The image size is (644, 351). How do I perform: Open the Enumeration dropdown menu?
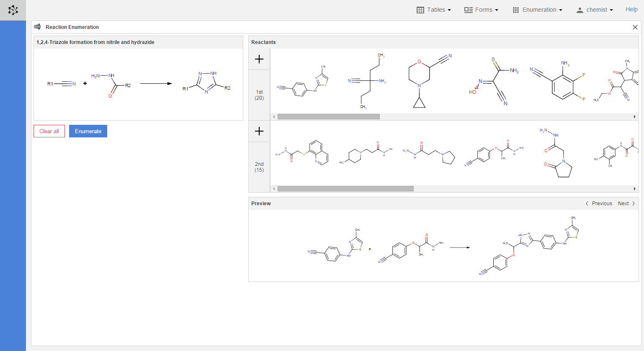click(x=537, y=10)
